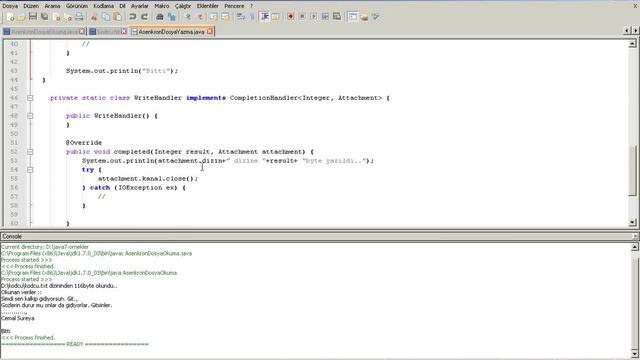Click the console scrollbar up arrow
640x360 pixels.
[635, 247]
